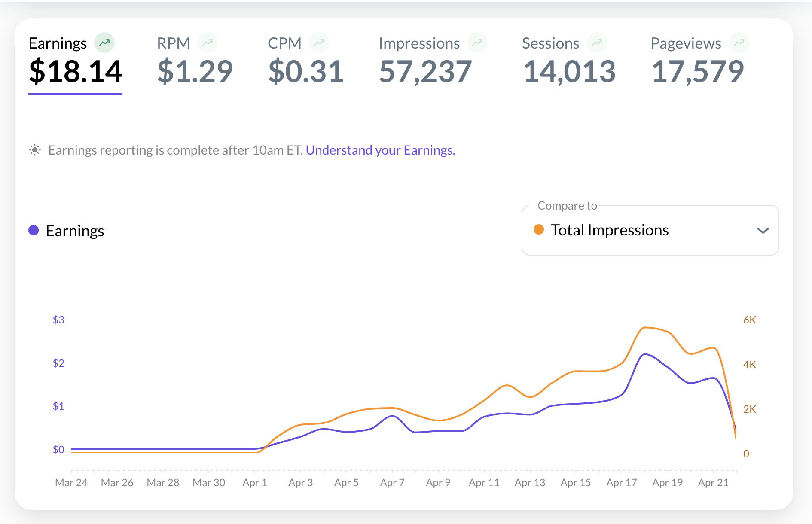Click the Sessions trend arrow icon
Image resolution: width=812 pixels, height=524 pixels.
click(x=597, y=43)
